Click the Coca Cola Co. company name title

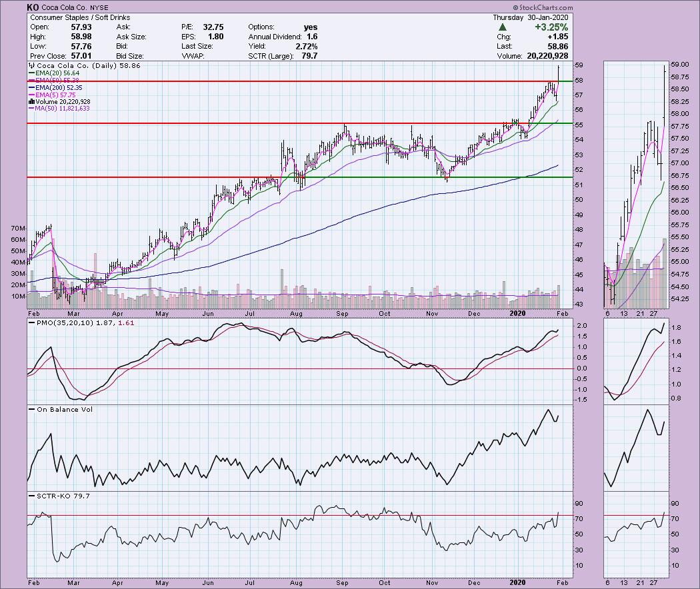coord(63,7)
